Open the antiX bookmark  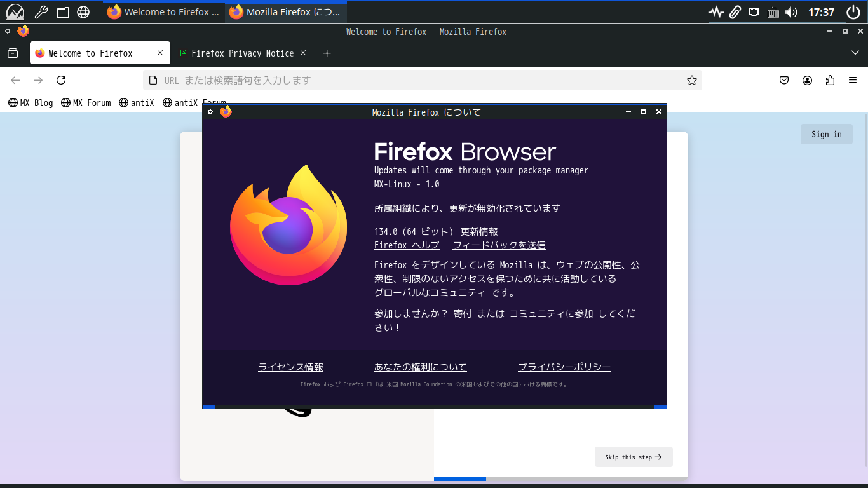[x=137, y=103]
